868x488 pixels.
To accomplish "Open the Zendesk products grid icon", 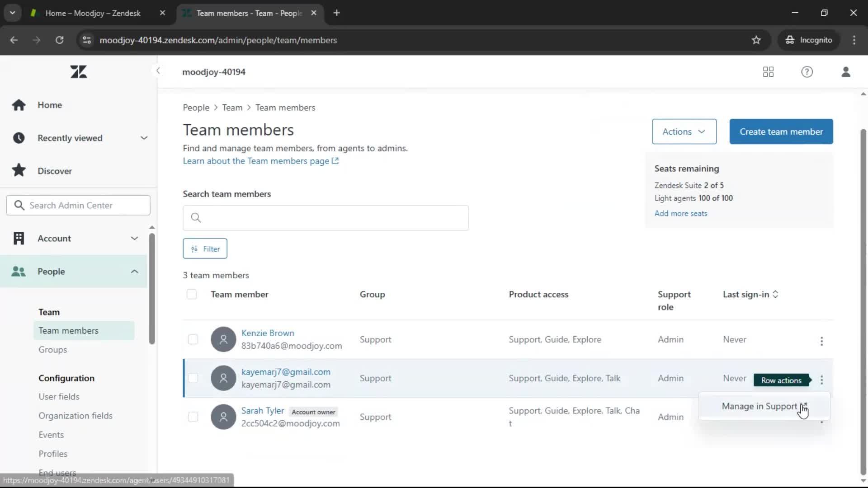I will (x=768, y=71).
